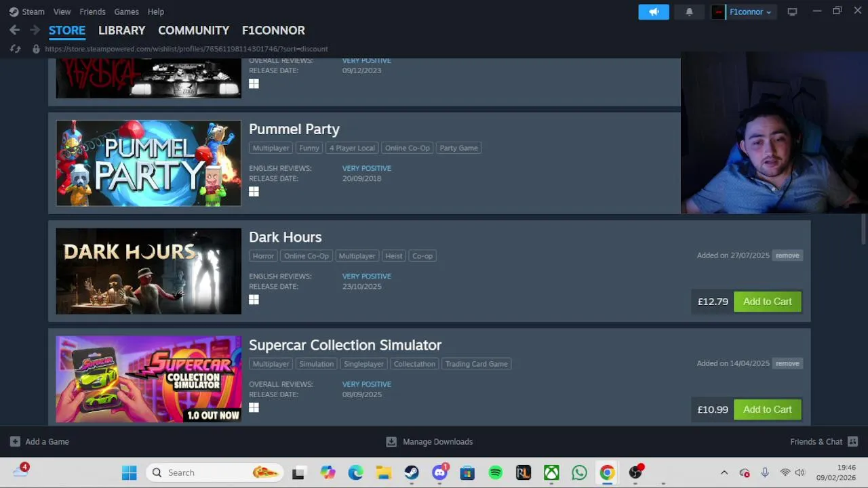Screen dimensions: 868x488
Task: Open Discord from the taskbar
Action: click(x=439, y=472)
